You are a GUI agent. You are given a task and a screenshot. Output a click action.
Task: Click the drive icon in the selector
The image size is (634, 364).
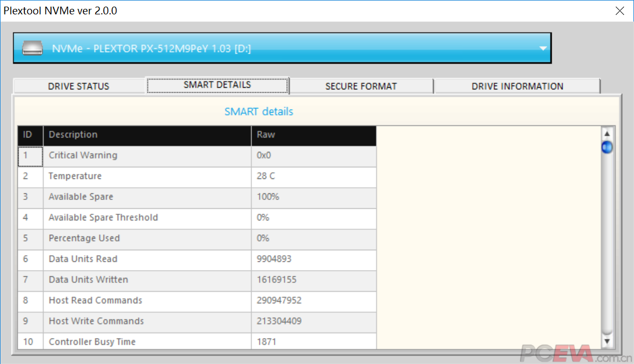click(x=33, y=48)
